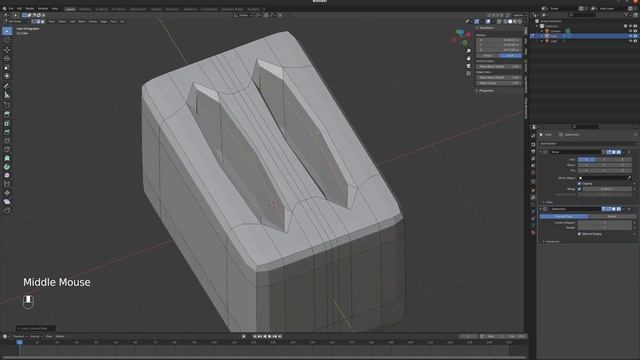
Task: Click the viewport zoom gizmo icon
Action: coord(469,51)
